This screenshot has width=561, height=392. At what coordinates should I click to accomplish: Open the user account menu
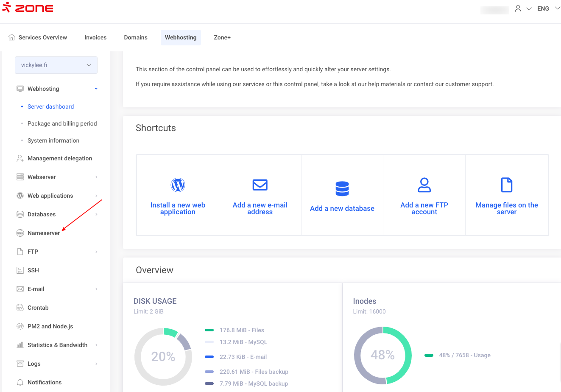pos(522,8)
